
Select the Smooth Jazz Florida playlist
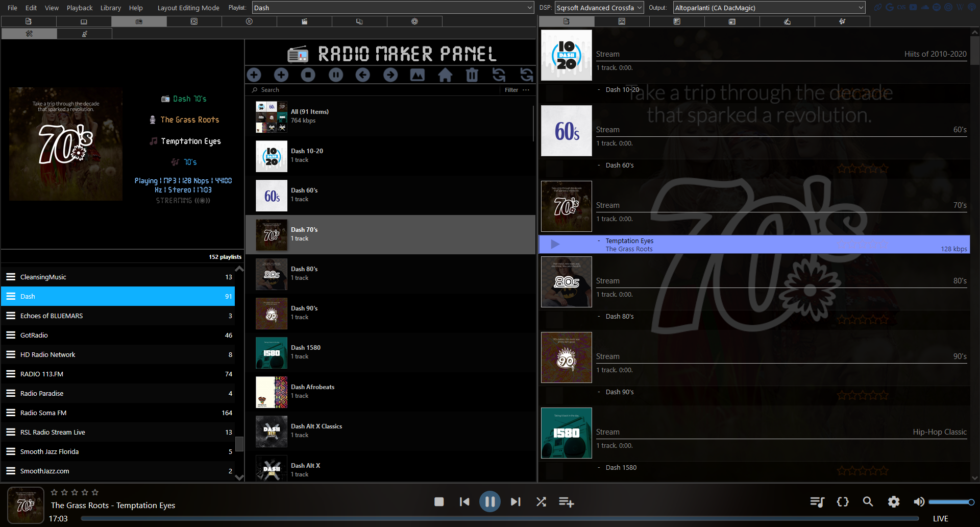click(x=118, y=451)
